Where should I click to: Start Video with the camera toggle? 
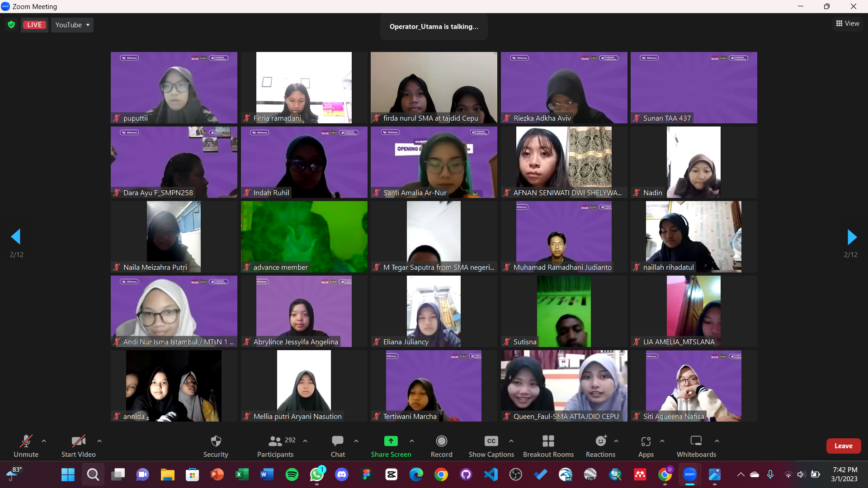[x=78, y=446]
